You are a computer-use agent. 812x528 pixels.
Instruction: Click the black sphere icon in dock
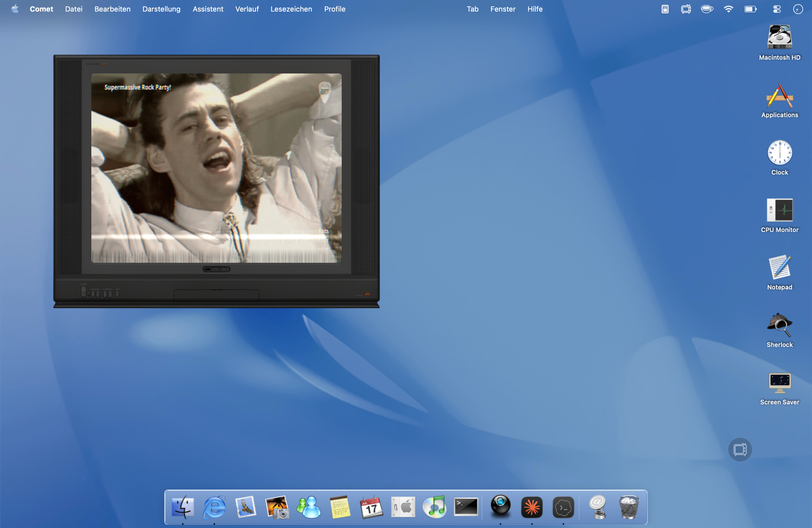click(501, 506)
